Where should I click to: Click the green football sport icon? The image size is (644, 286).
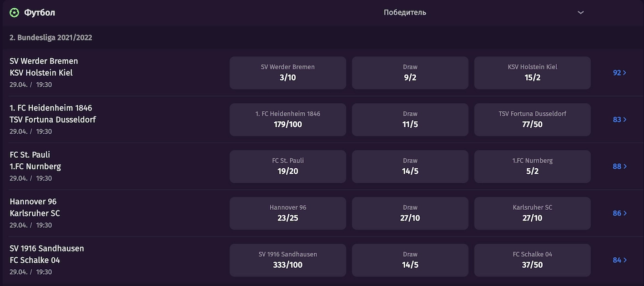[14, 13]
